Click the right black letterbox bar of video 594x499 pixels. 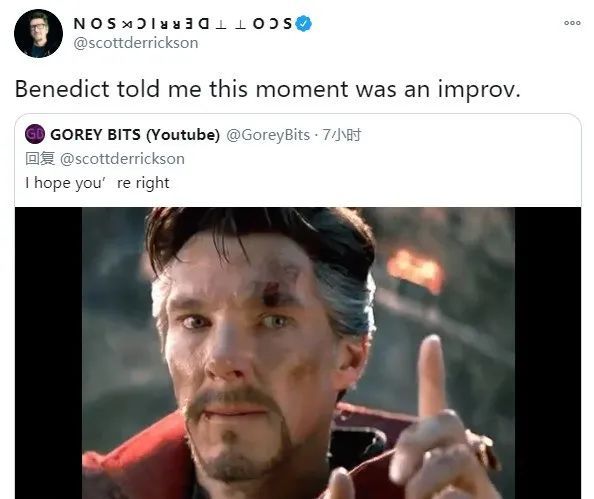[547, 353]
